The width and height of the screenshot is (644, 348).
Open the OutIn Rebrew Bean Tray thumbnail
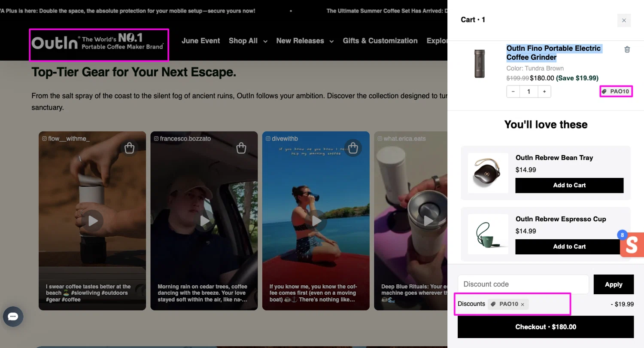point(488,173)
